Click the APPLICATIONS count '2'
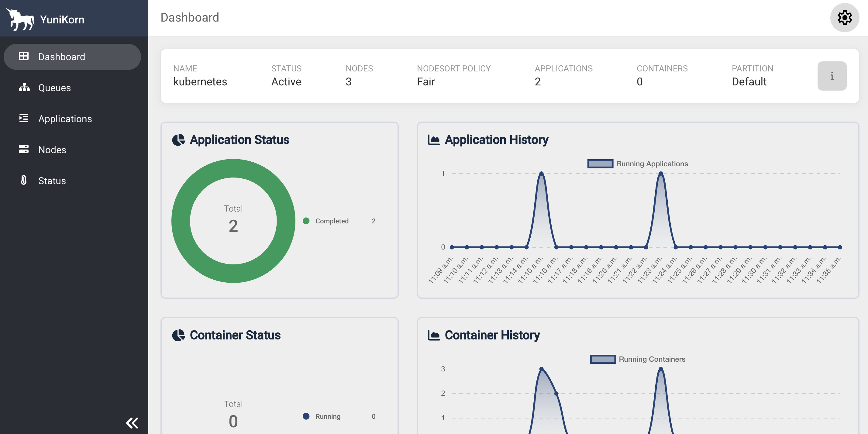This screenshot has height=434, width=868. [538, 81]
